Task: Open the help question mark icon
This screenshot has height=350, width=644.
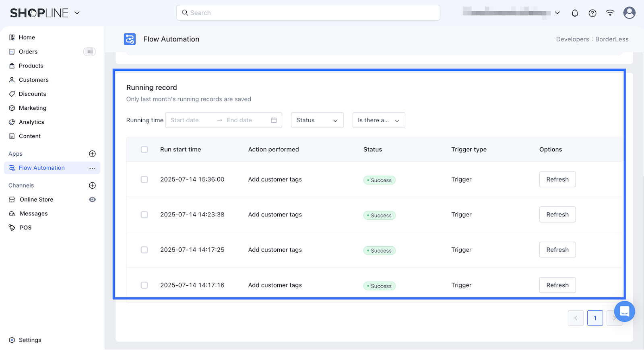Action: pos(592,13)
